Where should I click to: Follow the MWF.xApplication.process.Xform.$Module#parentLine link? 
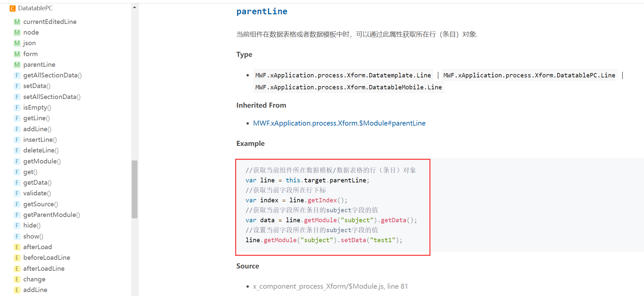coord(339,123)
